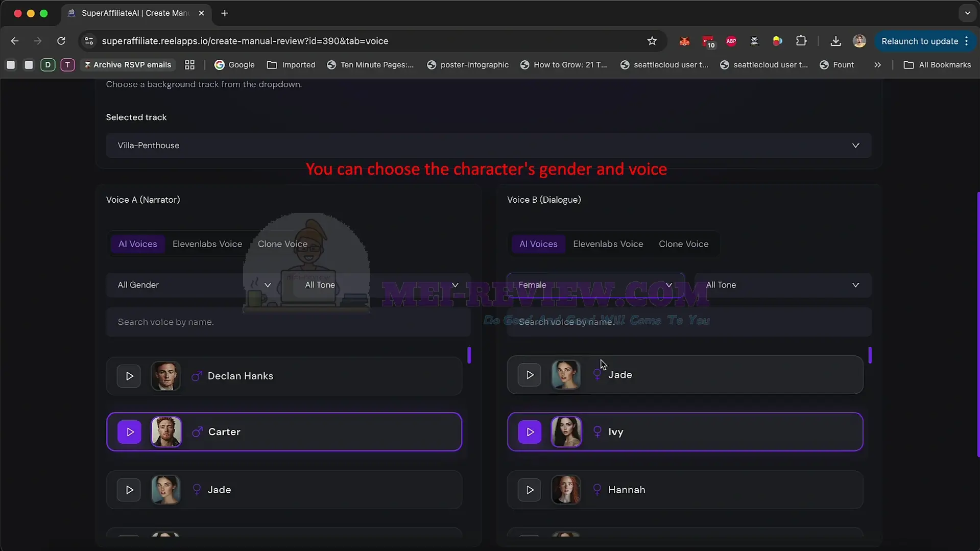The image size is (980, 551).
Task: Open Ten Minute Pages bookmark
Action: point(371,65)
